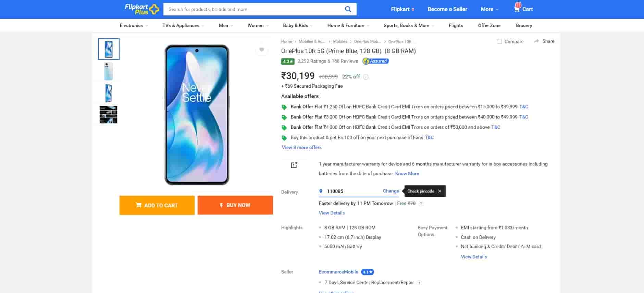Image resolution: width=644 pixels, height=293 pixels.
Task: Open the shopping cart icon
Action: coord(517,9)
